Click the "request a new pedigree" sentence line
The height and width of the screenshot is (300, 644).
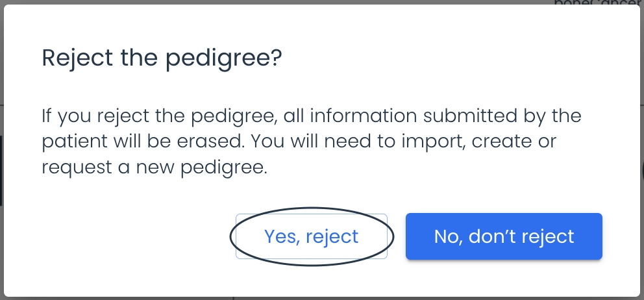point(155,168)
